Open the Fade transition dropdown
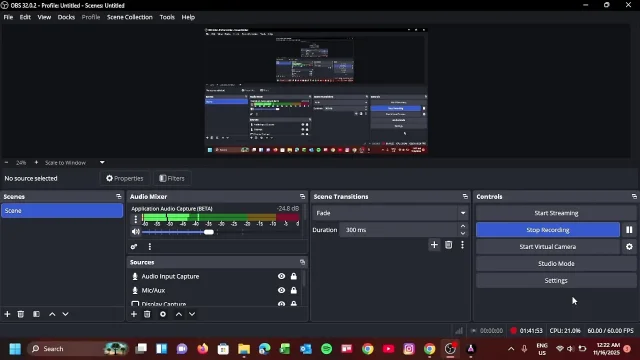640x360 pixels. pos(390,213)
